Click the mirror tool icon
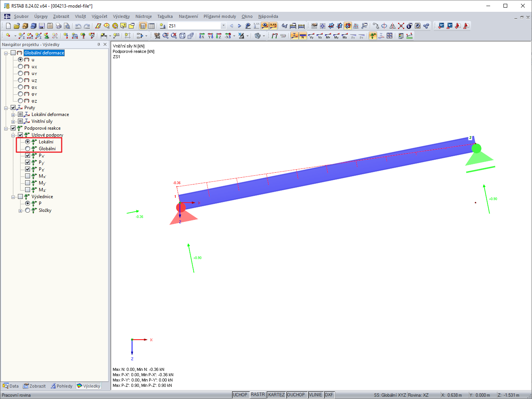Viewport: 532px width, 399px height. pos(393,26)
